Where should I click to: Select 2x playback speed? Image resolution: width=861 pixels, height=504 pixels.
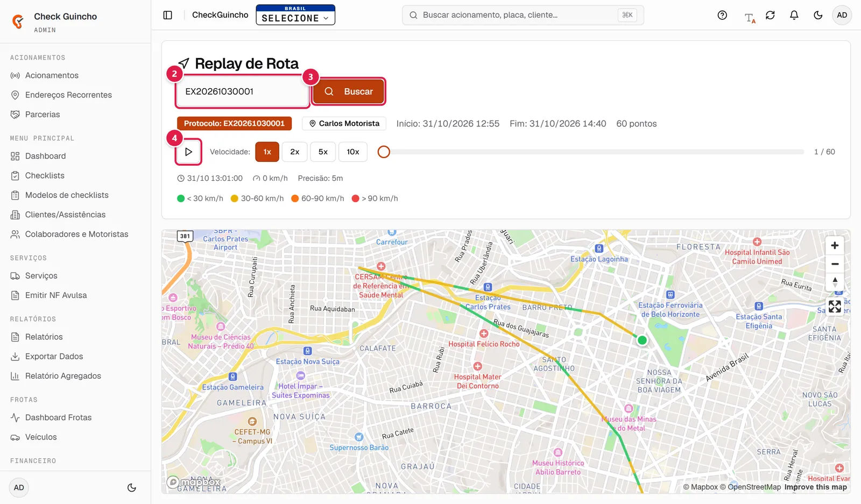[295, 152]
